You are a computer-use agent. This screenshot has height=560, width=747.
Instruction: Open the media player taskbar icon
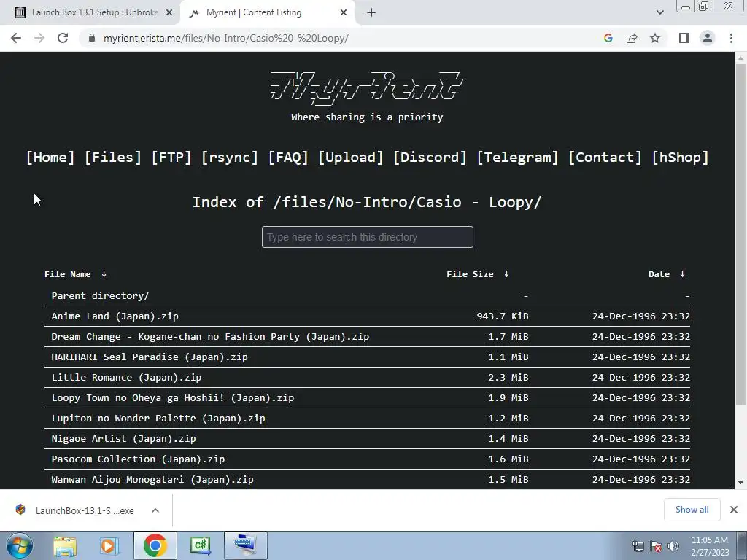click(x=109, y=545)
